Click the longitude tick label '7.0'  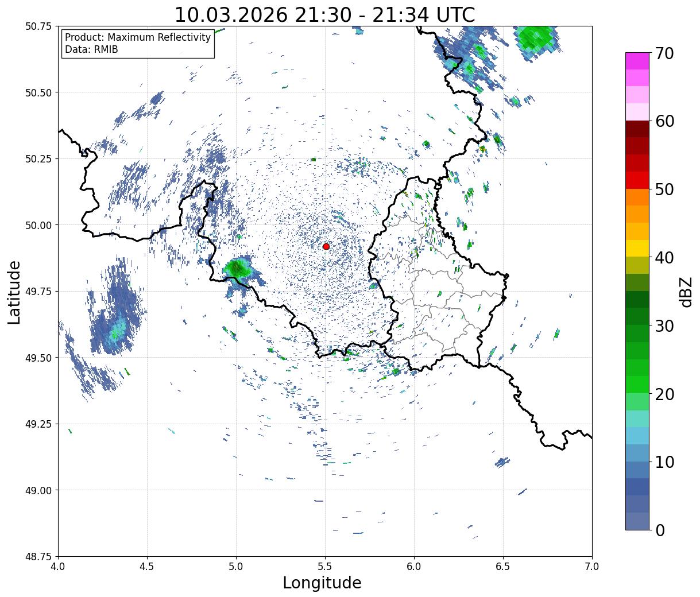[x=592, y=567]
